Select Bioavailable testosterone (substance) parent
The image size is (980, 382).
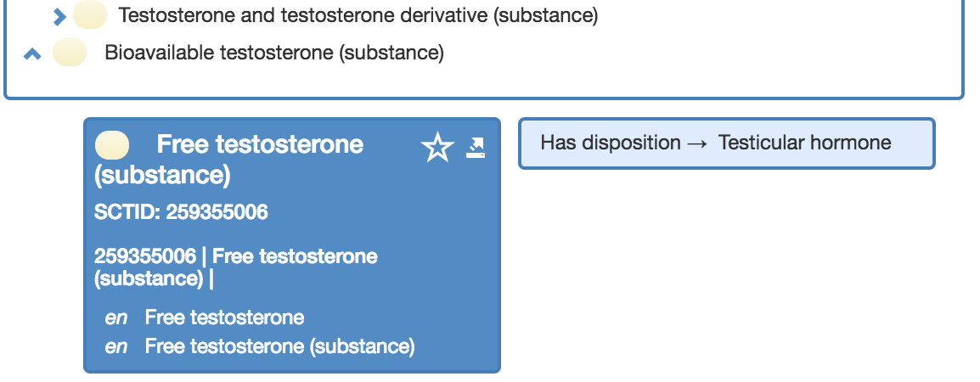(x=274, y=53)
